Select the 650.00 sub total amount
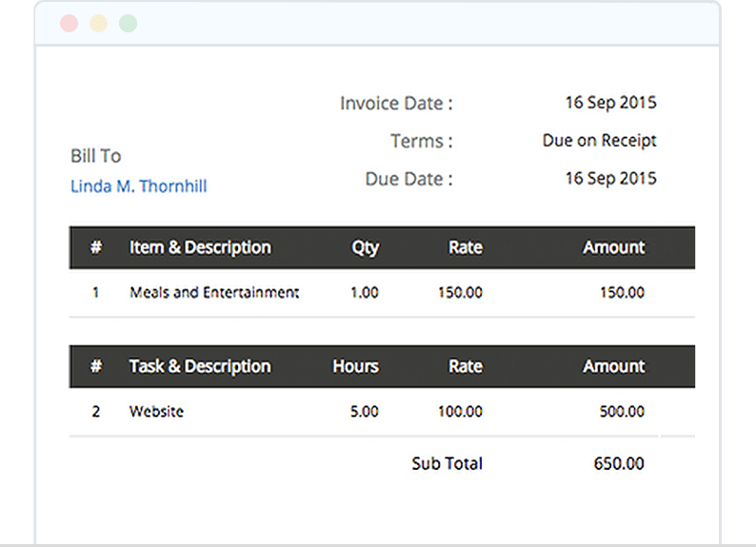This screenshot has height=547, width=756. coord(620,464)
